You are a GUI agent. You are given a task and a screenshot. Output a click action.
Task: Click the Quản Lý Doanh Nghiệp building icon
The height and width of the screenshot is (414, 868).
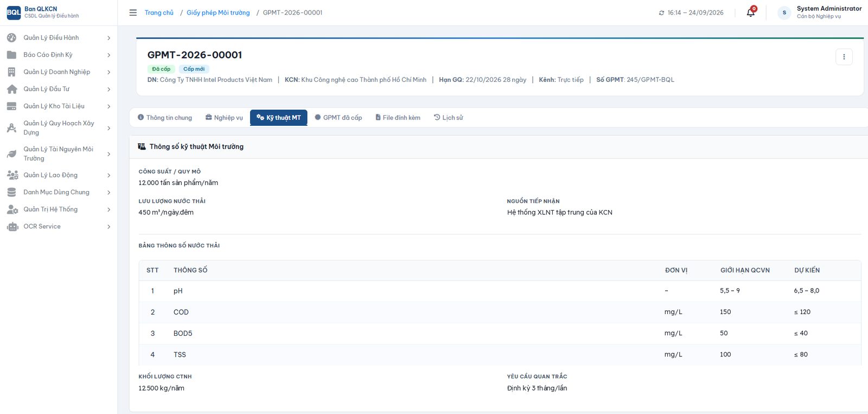pos(11,72)
